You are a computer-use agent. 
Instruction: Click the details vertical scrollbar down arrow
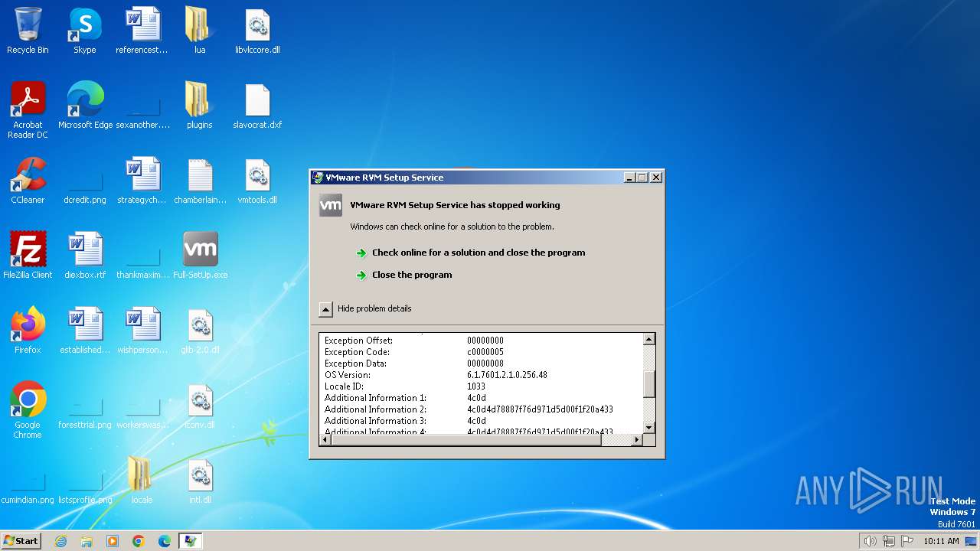tap(648, 428)
